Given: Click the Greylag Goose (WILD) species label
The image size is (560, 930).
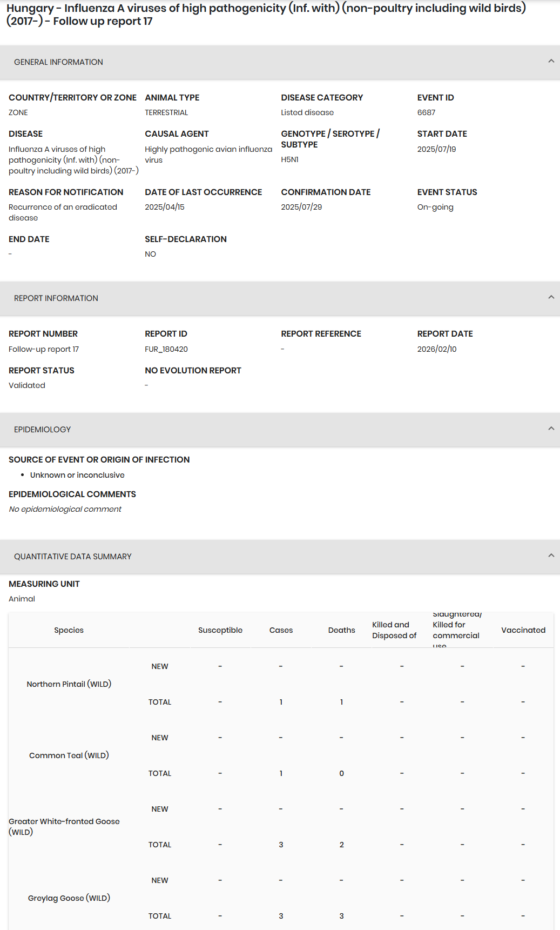Looking at the screenshot, I should pos(69,898).
